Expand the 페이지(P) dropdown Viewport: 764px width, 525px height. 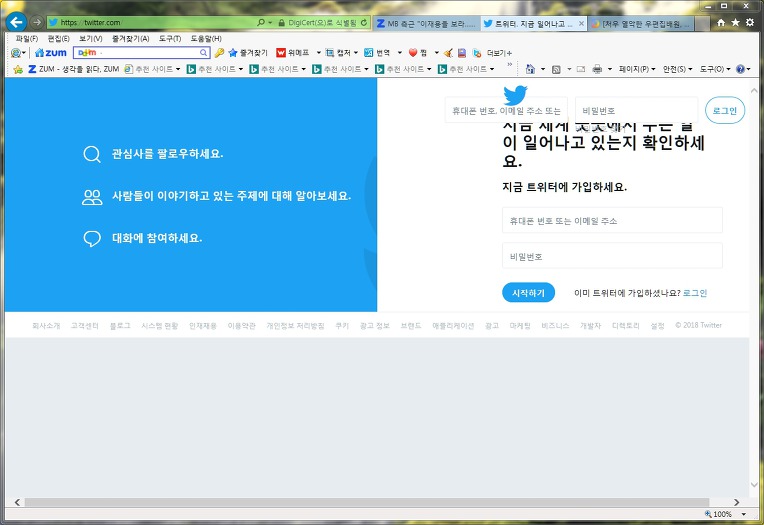[x=637, y=69]
